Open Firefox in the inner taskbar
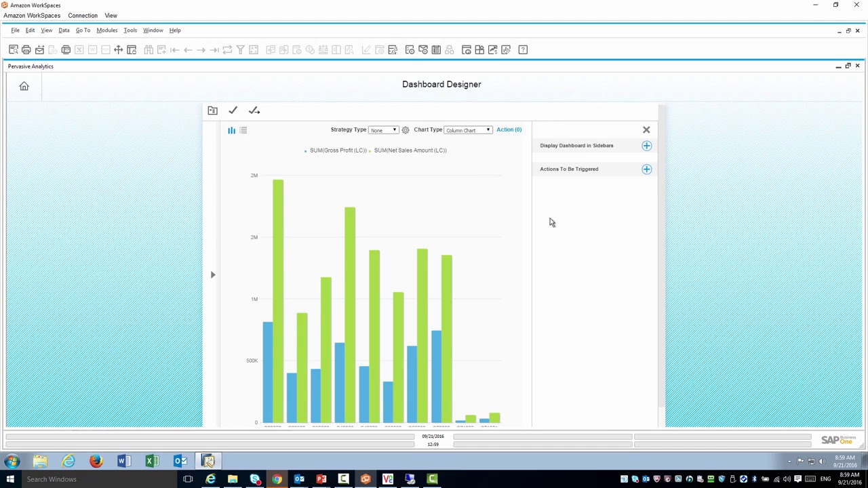 click(96, 461)
